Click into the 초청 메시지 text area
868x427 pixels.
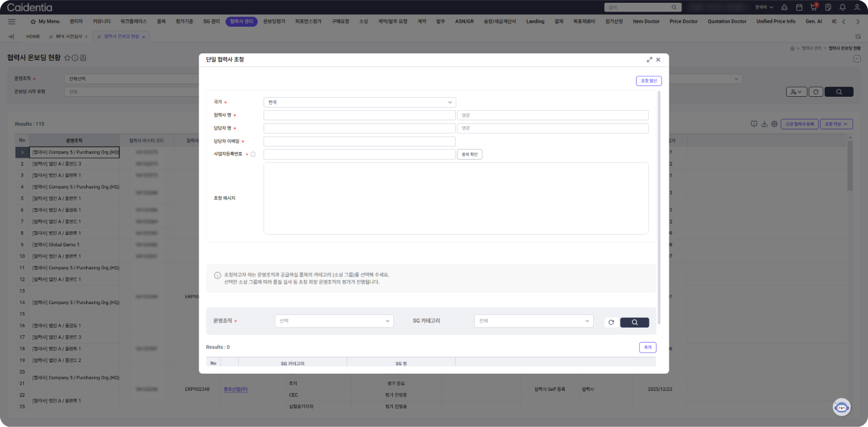pyautogui.click(x=456, y=198)
